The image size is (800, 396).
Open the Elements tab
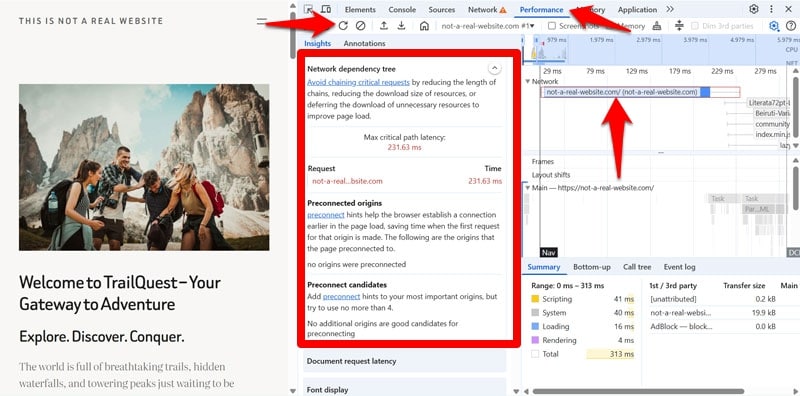click(360, 9)
